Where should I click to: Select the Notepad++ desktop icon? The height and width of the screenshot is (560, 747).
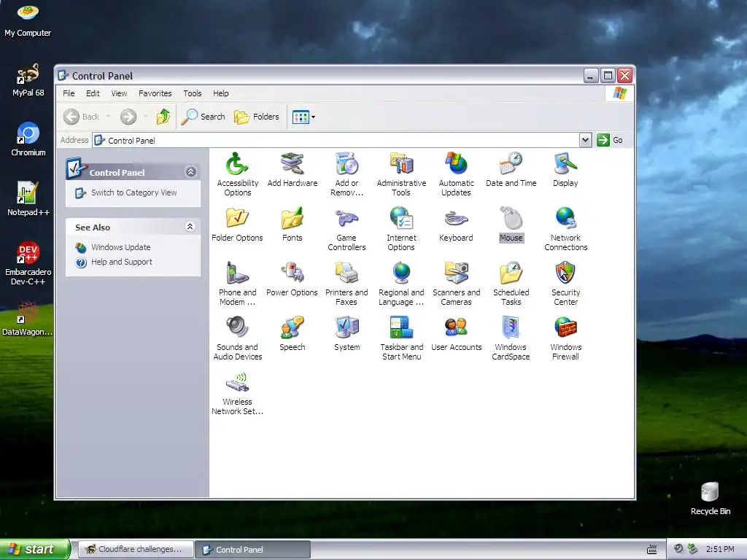pos(28,198)
